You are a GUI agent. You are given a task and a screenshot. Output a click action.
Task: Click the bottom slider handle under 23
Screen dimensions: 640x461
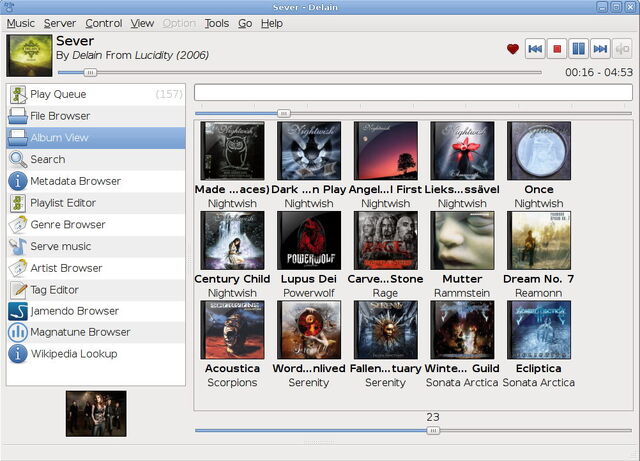click(433, 430)
